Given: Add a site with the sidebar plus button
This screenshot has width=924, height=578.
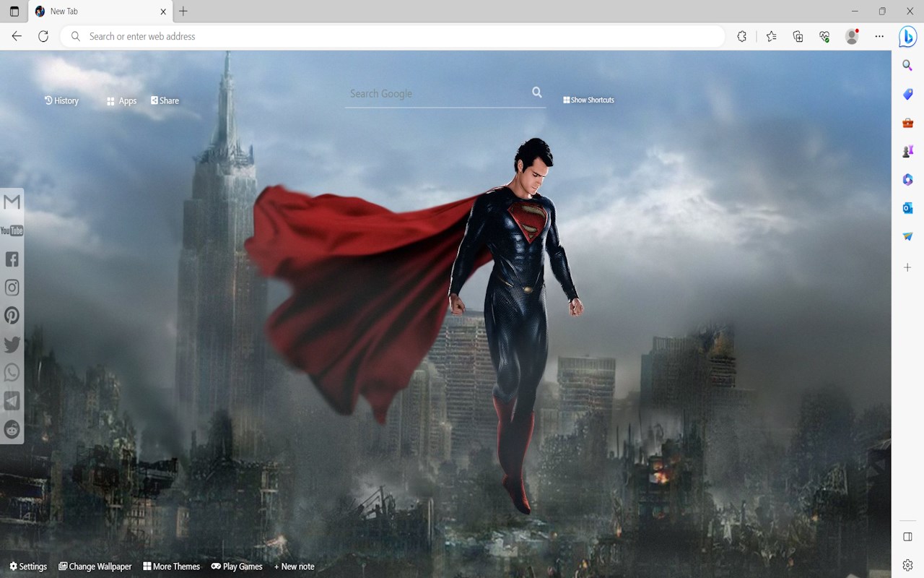Looking at the screenshot, I should [908, 267].
